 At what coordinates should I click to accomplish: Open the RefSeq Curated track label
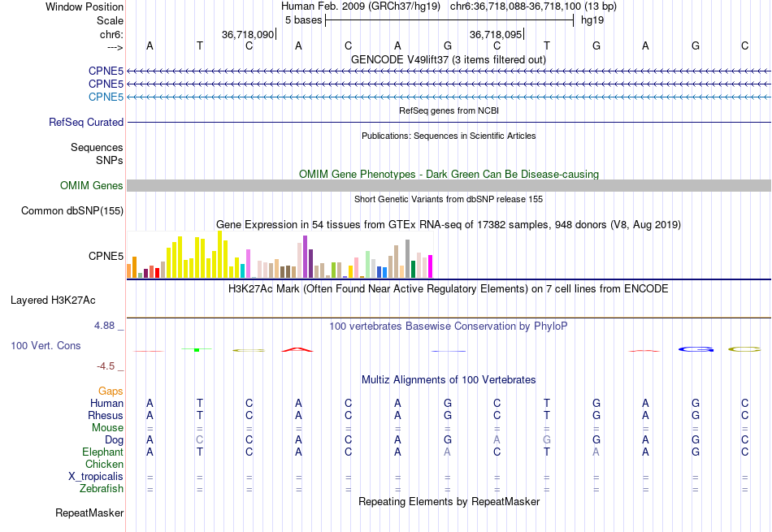(86, 122)
